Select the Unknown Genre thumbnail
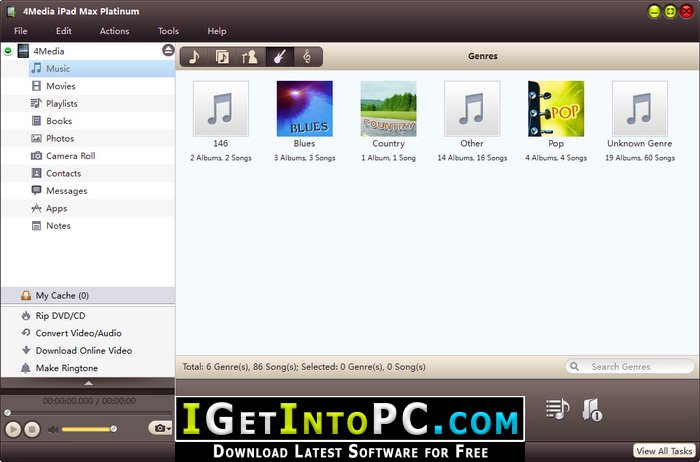This screenshot has height=462, width=700. coord(640,108)
